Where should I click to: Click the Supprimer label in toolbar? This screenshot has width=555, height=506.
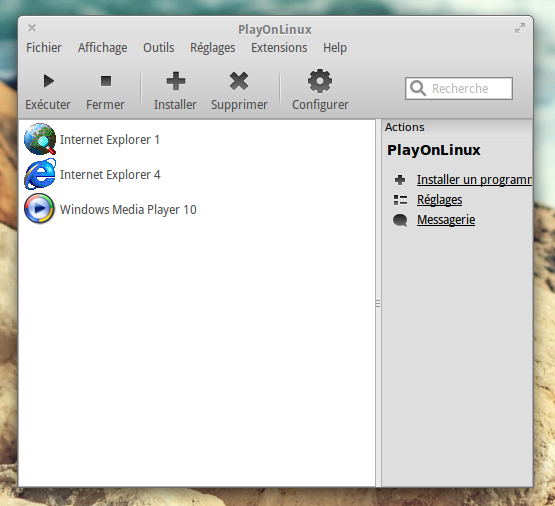click(x=239, y=105)
